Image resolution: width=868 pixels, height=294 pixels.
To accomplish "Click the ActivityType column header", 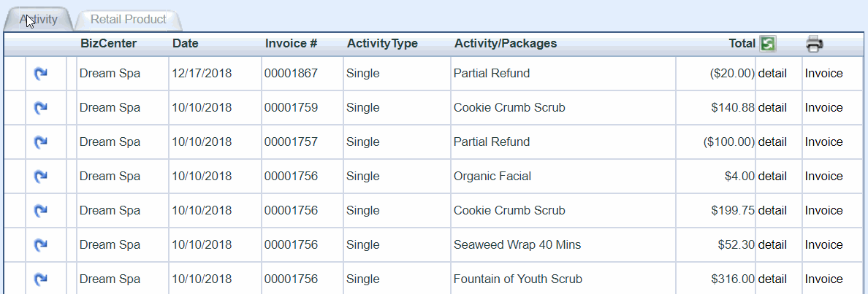I will coord(383,44).
